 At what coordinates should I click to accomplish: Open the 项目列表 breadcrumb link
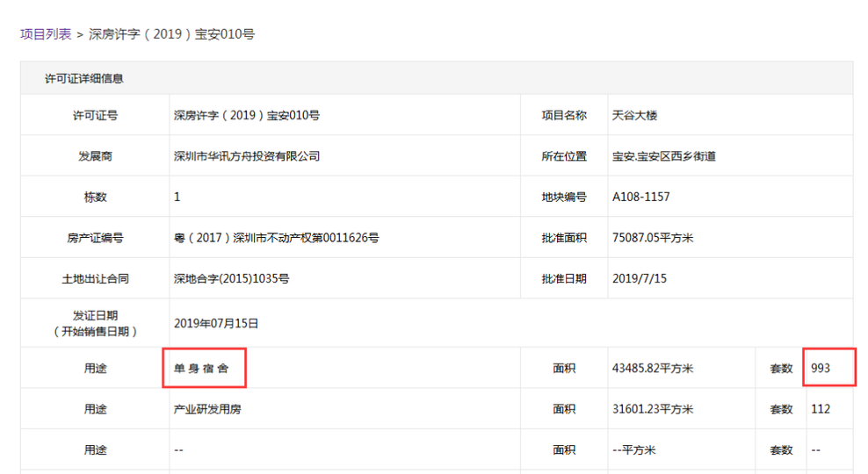pos(46,34)
